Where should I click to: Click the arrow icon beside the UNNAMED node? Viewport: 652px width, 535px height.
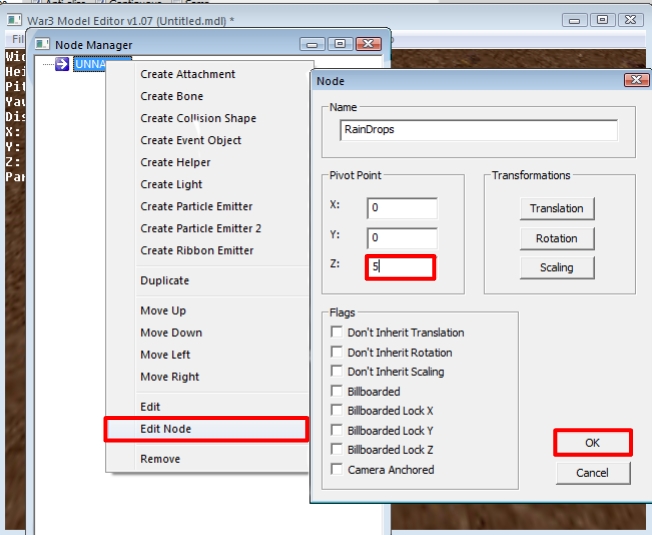62,64
